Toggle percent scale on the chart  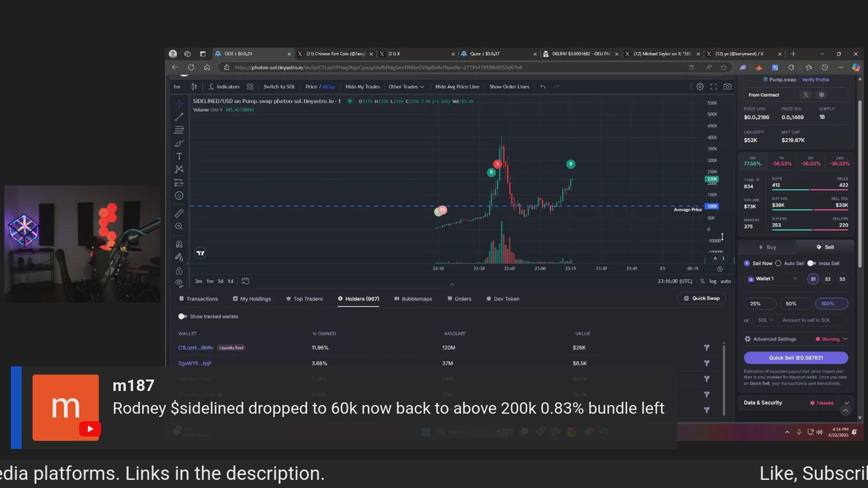pos(702,281)
